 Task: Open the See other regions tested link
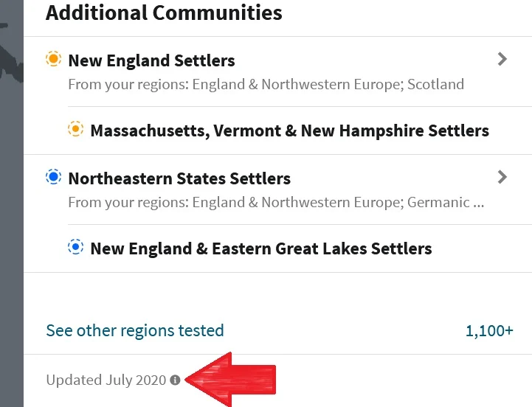135,330
